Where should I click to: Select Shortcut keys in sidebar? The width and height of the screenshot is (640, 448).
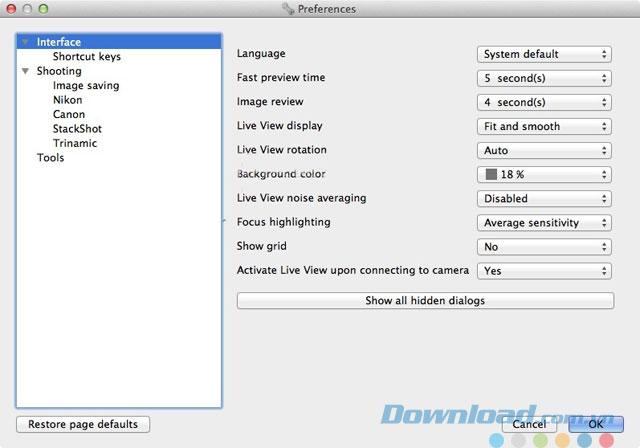[87, 57]
